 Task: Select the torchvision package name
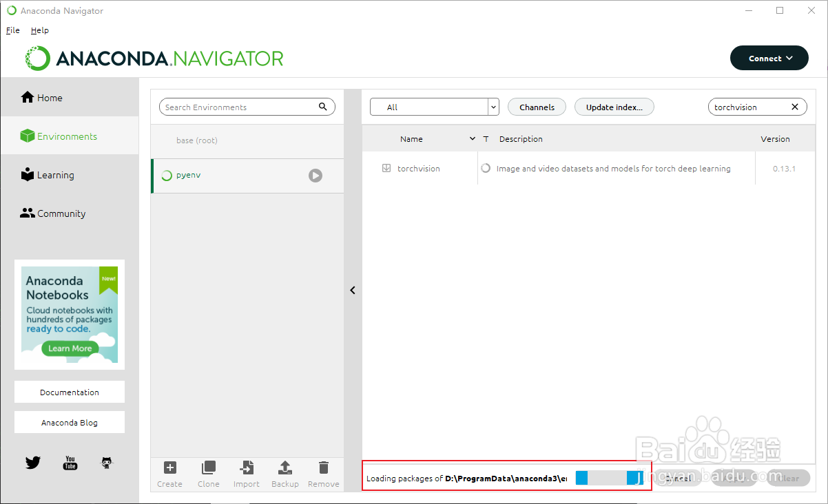point(418,169)
